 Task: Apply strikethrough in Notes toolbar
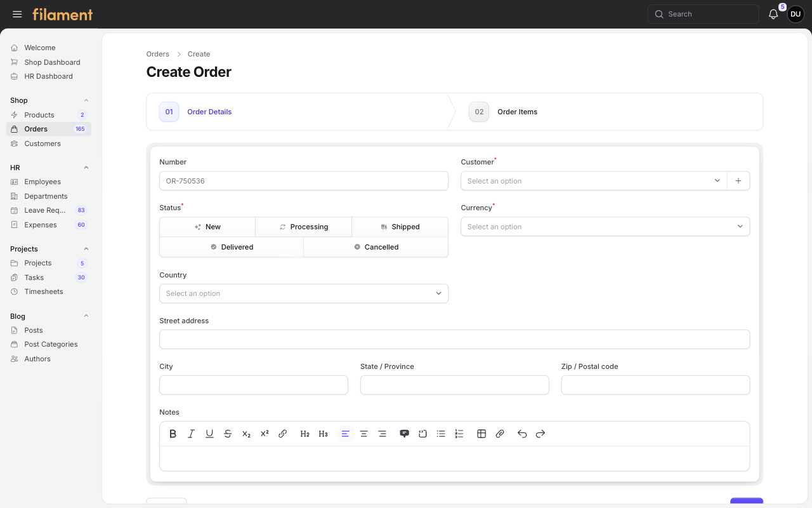coord(228,434)
